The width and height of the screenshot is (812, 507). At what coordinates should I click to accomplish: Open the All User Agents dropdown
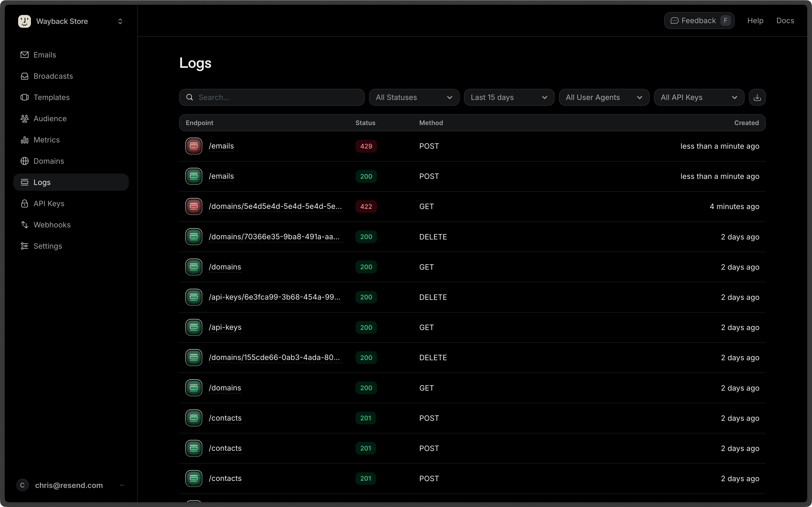pos(604,97)
